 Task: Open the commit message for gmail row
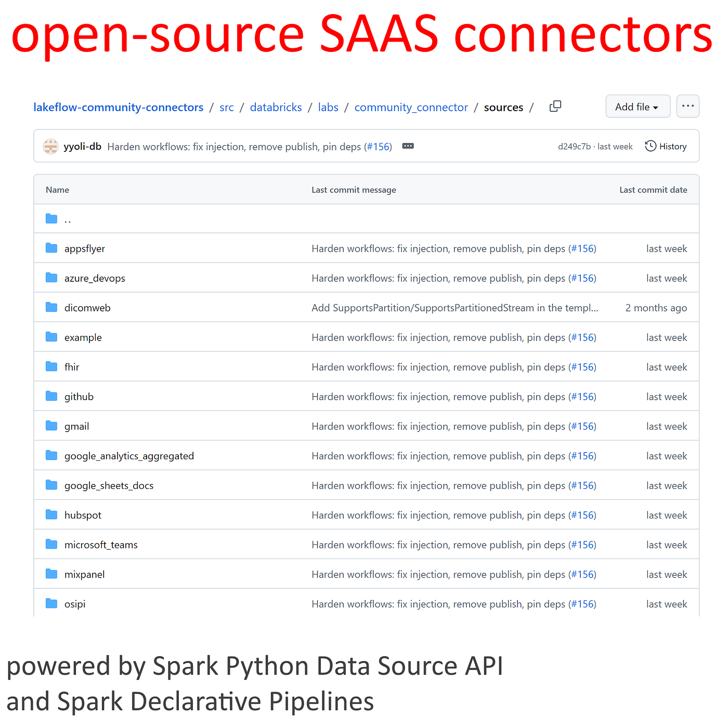(438, 427)
